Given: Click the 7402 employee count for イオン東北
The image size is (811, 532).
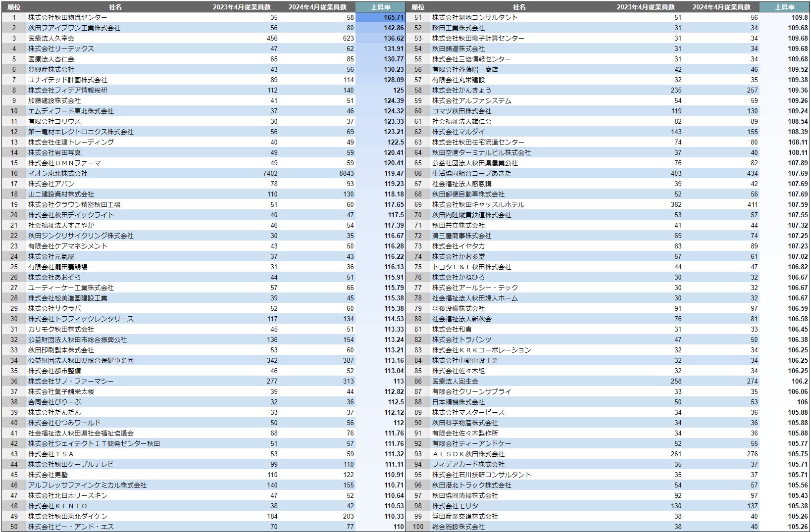Looking at the screenshot, I should click(270, 173).
